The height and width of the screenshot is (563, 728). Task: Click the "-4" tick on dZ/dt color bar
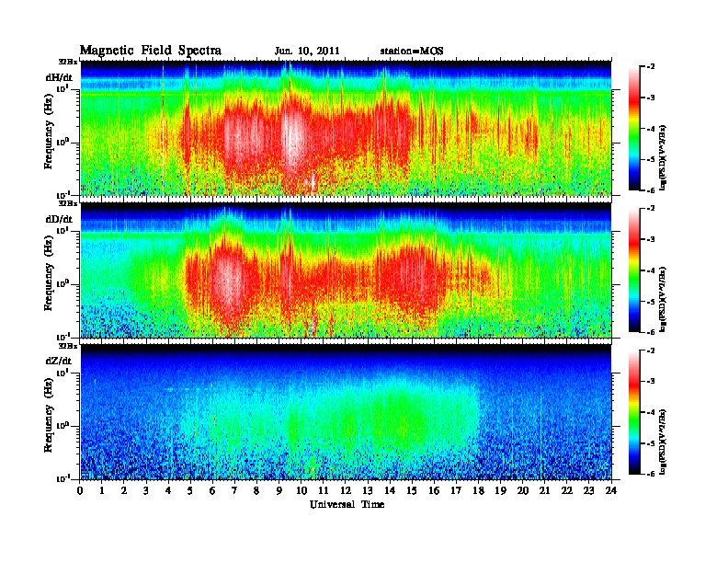point(651,412)
